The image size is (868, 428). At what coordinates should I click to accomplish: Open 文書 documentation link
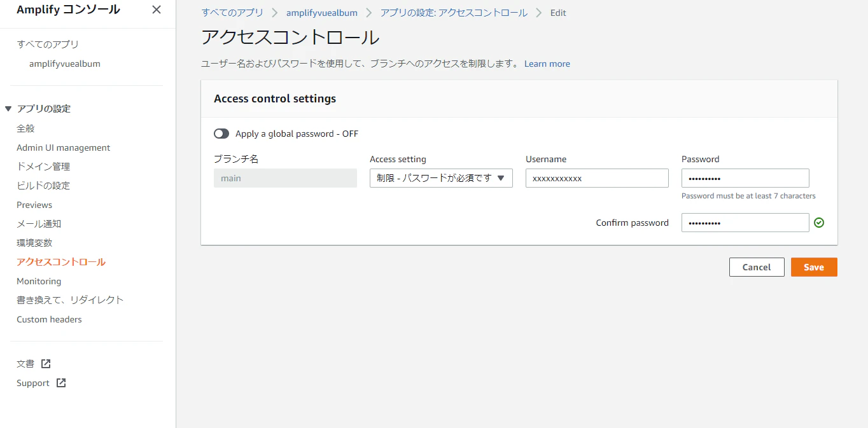(x=25, y=364)
